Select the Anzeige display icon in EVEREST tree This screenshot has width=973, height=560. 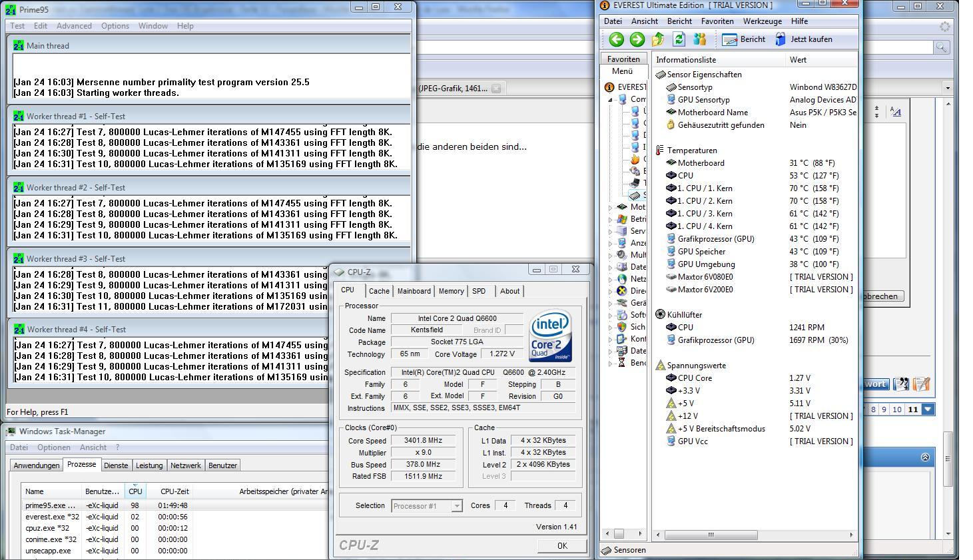(x=622, y=243)
